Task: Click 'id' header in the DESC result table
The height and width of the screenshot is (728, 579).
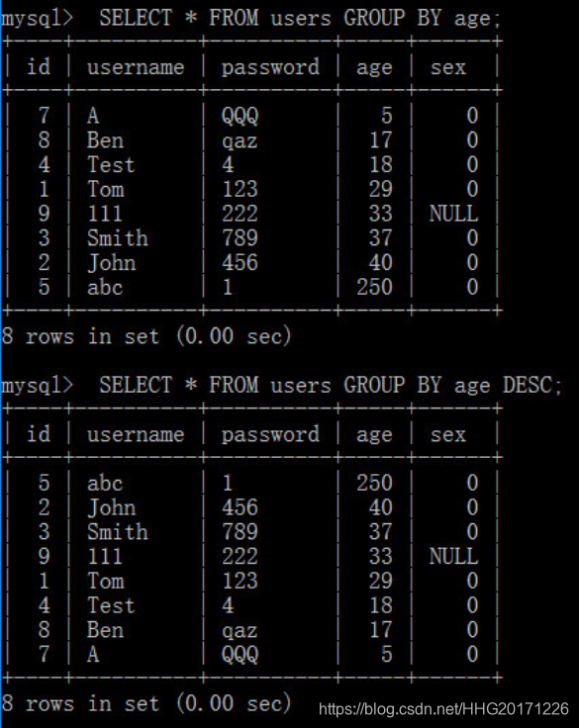Action: tap(39, 433)
